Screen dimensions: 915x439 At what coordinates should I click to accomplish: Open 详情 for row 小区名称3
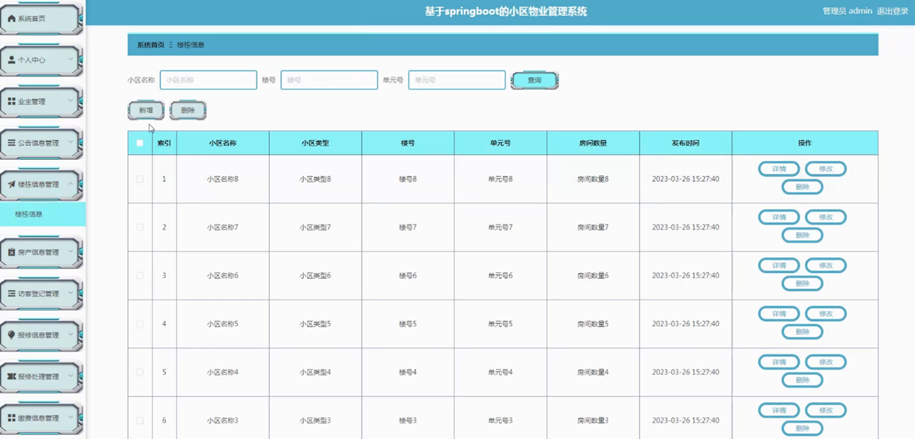coord(779,410)
